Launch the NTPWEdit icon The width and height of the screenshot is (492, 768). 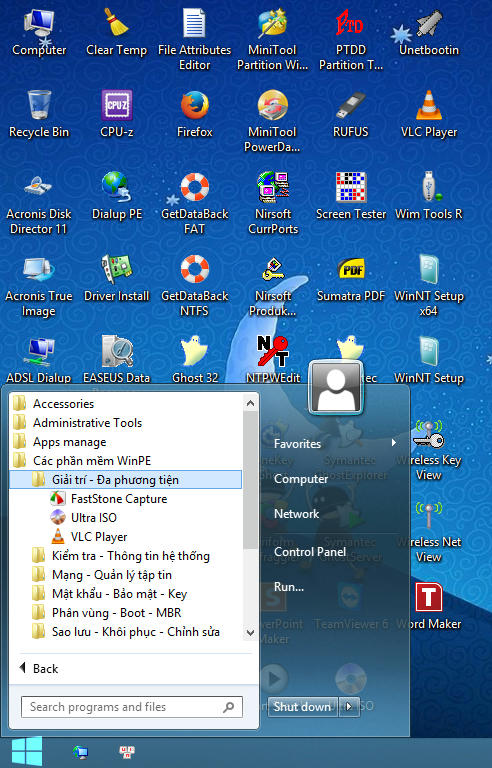[273, 360]
